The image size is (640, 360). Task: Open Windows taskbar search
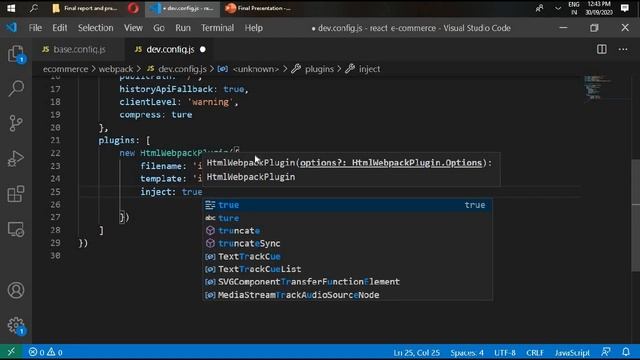(34, 8)
